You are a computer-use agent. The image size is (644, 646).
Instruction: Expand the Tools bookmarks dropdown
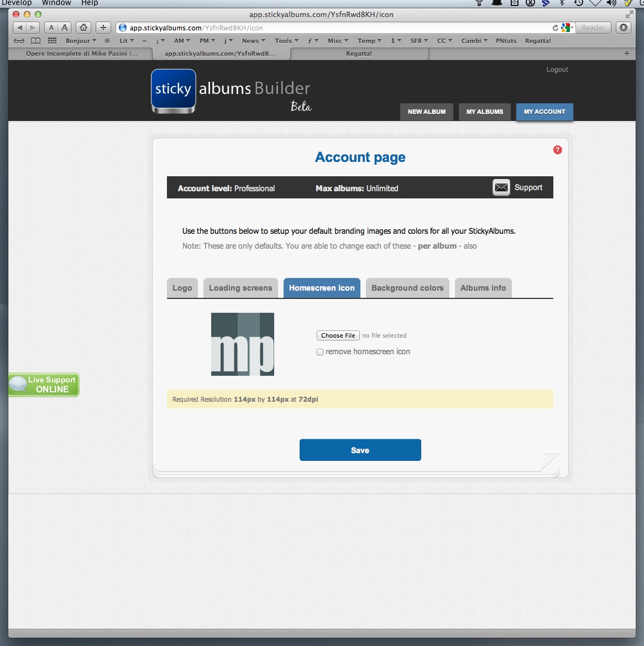pos(286,41)
